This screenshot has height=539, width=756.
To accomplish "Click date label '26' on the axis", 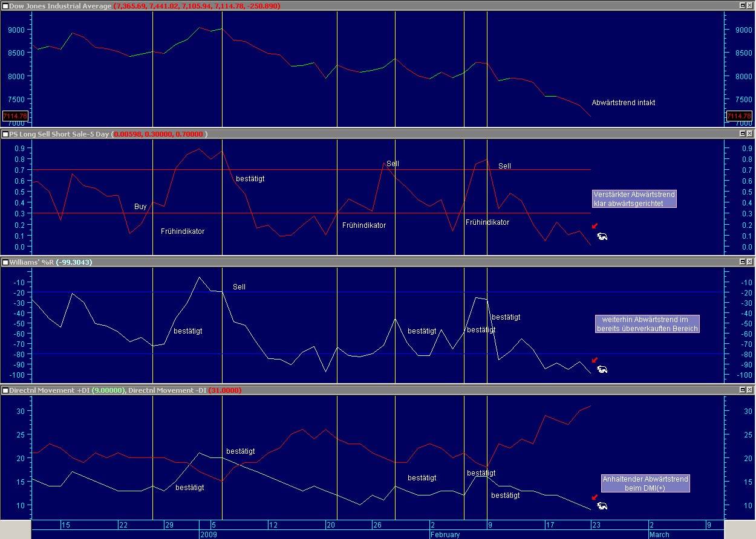I will point(377,525).
